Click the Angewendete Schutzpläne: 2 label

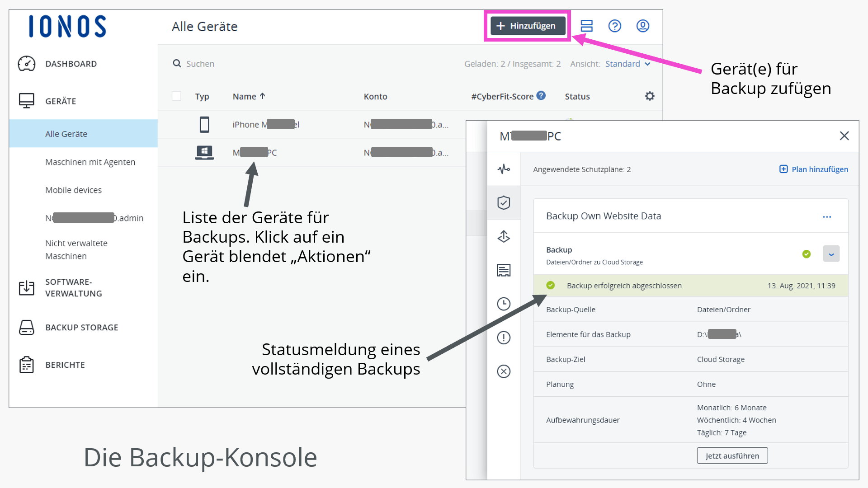[582, 169]
